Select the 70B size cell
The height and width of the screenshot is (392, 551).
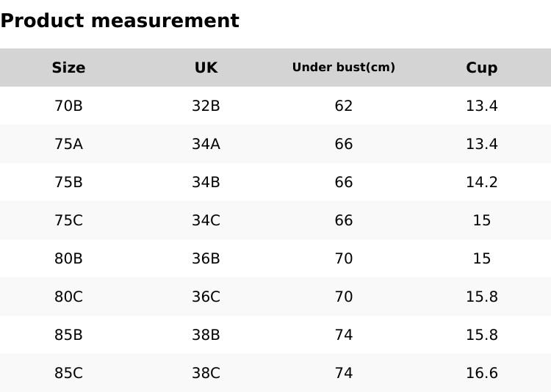(68, 106)
